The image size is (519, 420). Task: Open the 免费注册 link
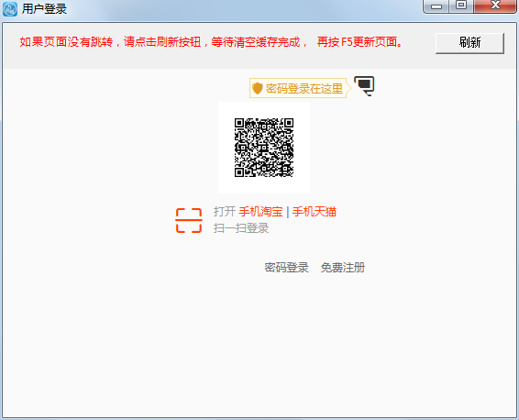coord(343,268)
